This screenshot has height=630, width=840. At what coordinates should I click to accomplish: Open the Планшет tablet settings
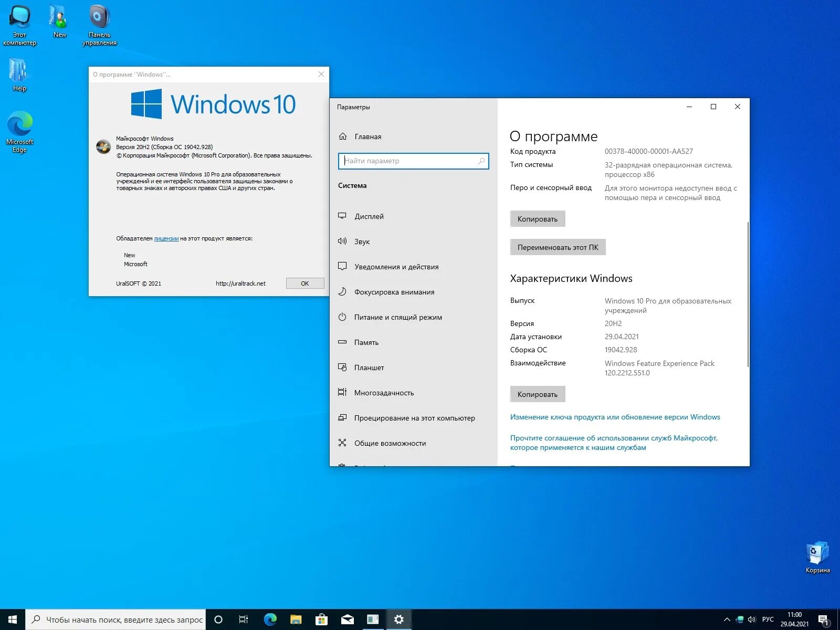[413, 367]
